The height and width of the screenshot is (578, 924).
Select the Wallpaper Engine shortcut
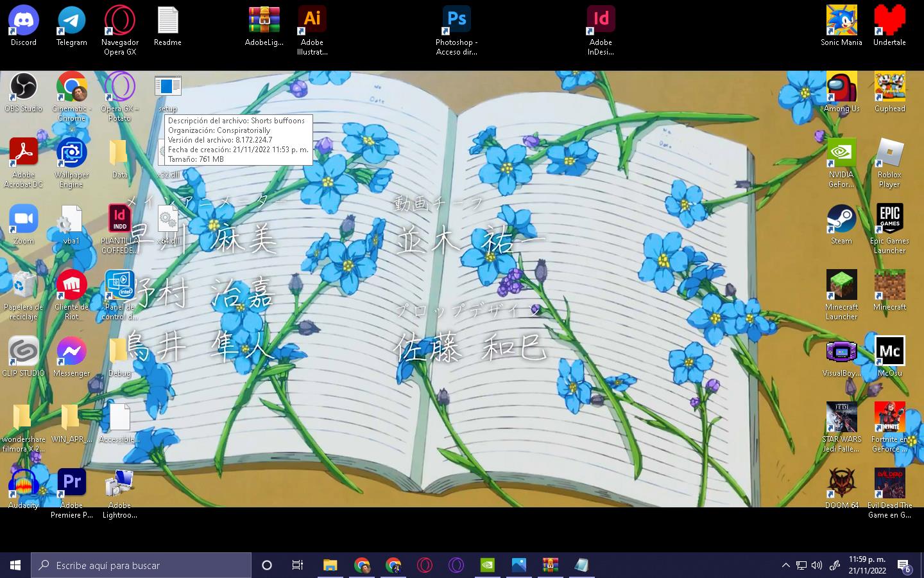(71, 153)
